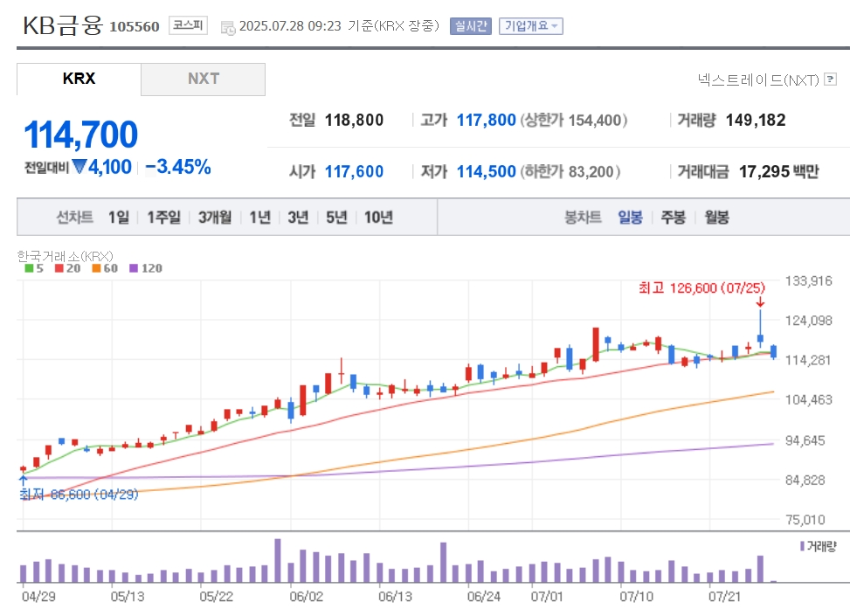The height and width of the screenshot is (616, 850).
Task: Click the red 20-day moving average swatch
Action: [x=59, y=268]
